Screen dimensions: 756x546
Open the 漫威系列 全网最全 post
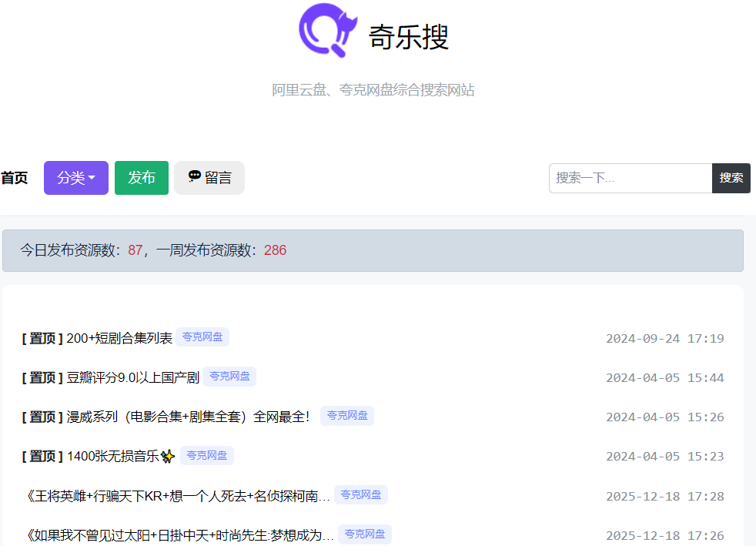pos(188,417)
